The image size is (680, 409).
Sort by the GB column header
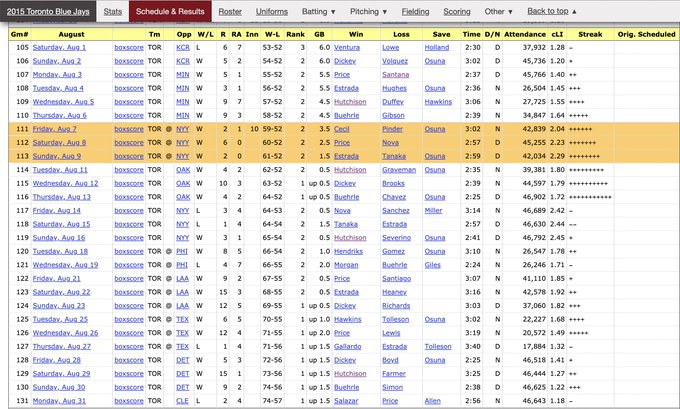click(x=319, y=34)
